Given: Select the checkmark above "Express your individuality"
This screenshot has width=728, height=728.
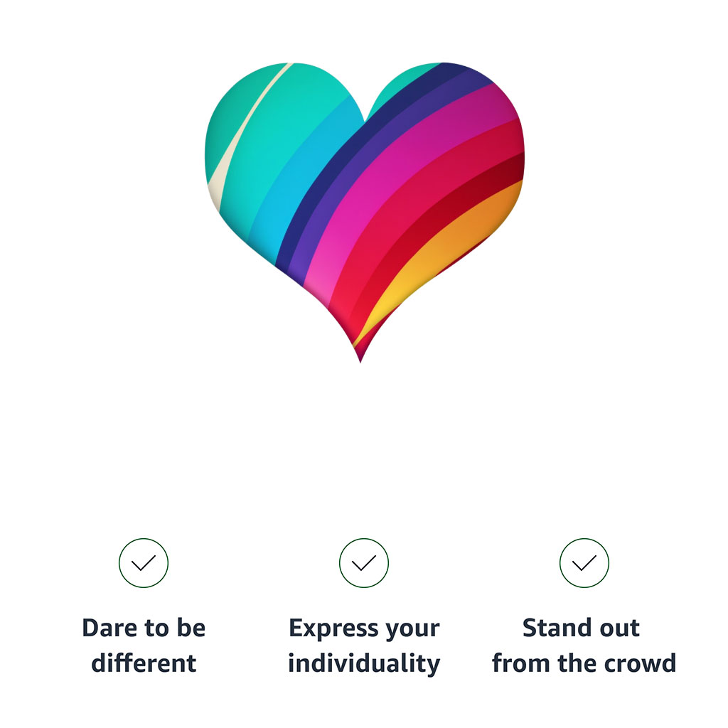Looking at the screenshot, I should click(364, 563).
